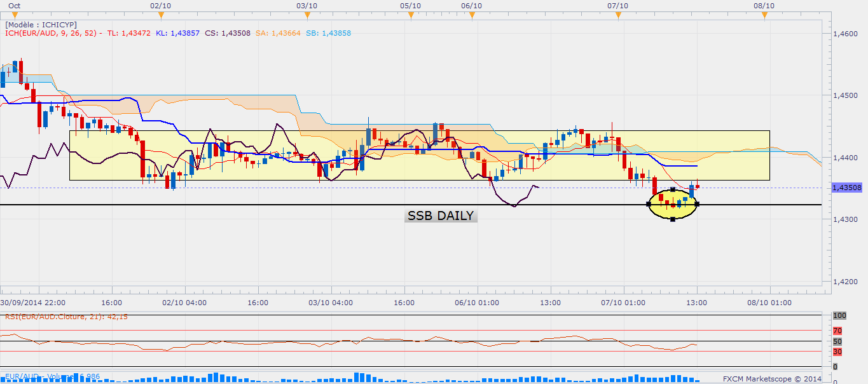Click the orange date marker under 03/10
The height and width of the screenshot is (384, 868).
click(308, 15)
